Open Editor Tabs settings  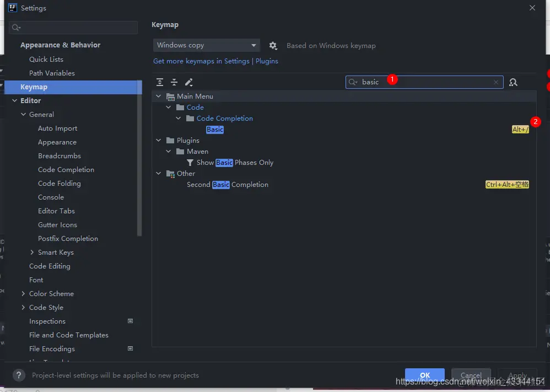click(56, 211)
